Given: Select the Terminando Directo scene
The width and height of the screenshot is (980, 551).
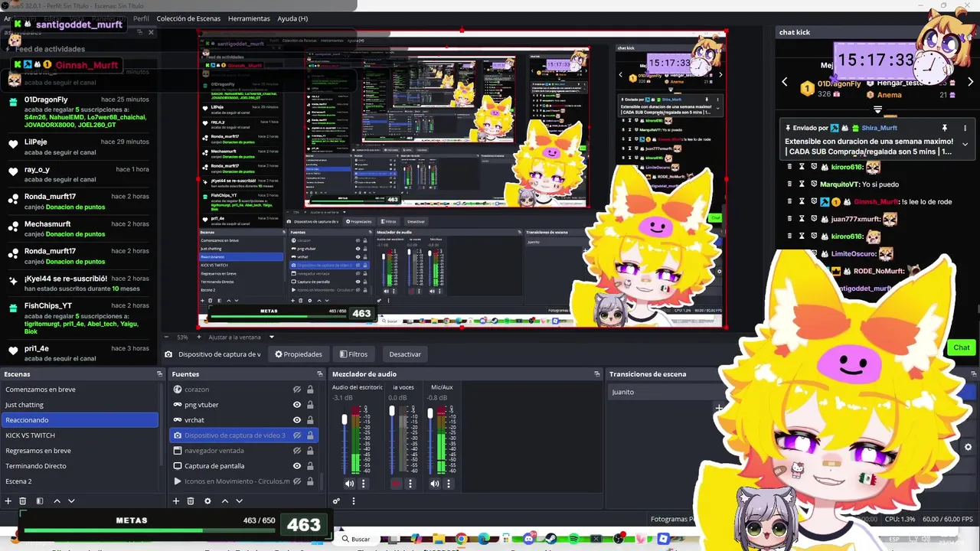Looking at the screenshot, I should (x=80, y=466).
